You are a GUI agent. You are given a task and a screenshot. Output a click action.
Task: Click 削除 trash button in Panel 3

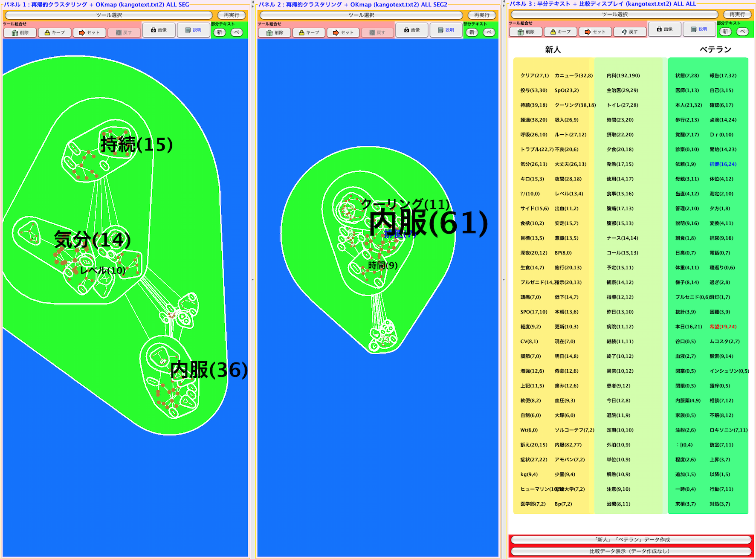tap(525, 32)
